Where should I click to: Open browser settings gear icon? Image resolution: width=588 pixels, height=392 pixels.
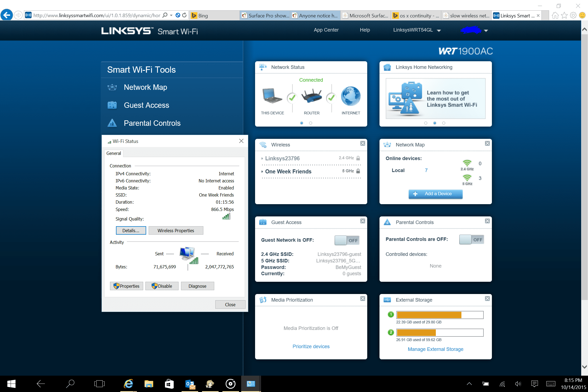click(573, 16)
